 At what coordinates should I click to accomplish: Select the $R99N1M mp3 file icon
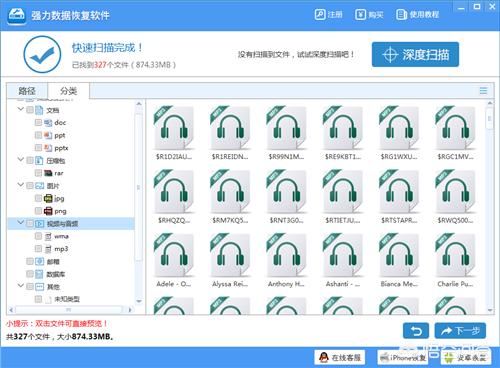[x=286, y=128]
